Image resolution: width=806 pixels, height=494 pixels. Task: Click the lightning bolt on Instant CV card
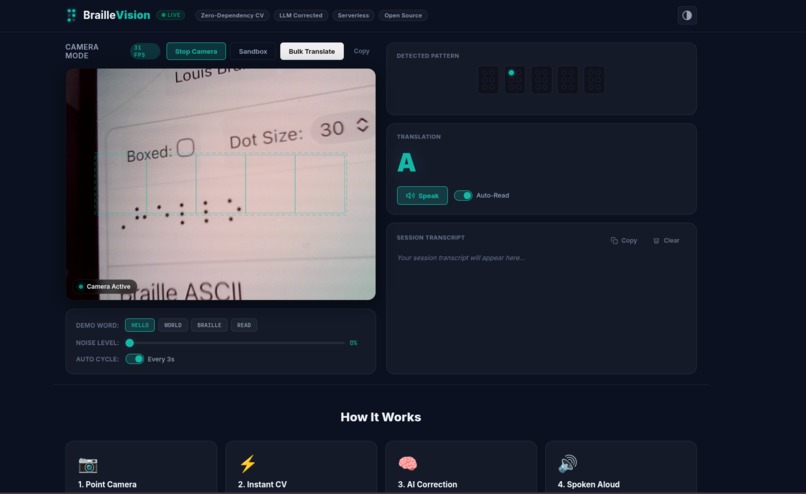pos(248,464)
